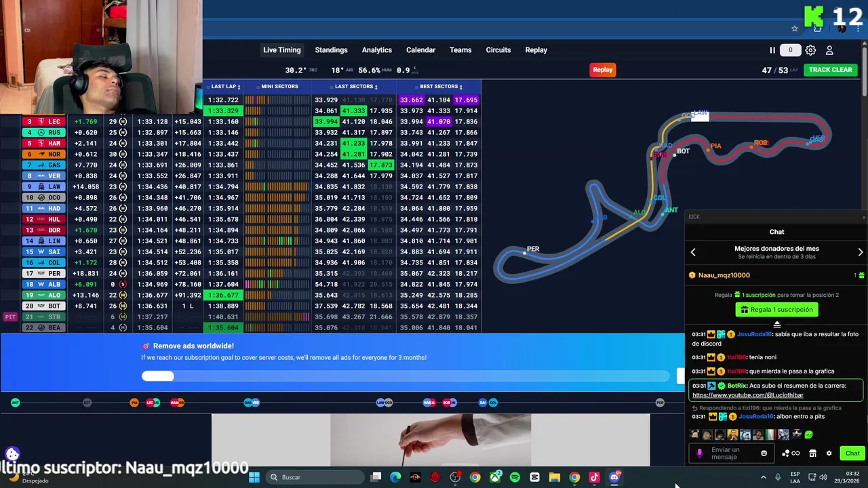Click the PER marker on the track map
This screenshot has width=868, height=488.
click(x=532, y=249)
